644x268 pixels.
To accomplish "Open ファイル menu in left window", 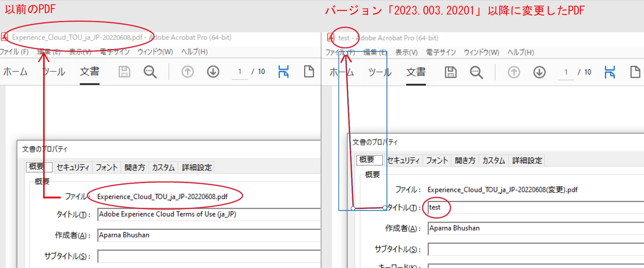I will [x=14, y=52].
